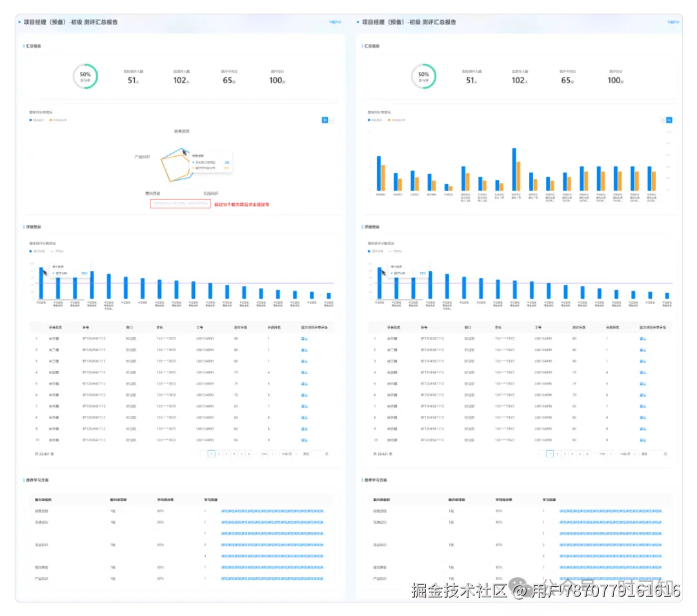Open fourth course link in right study plan

tap(611, 545)
